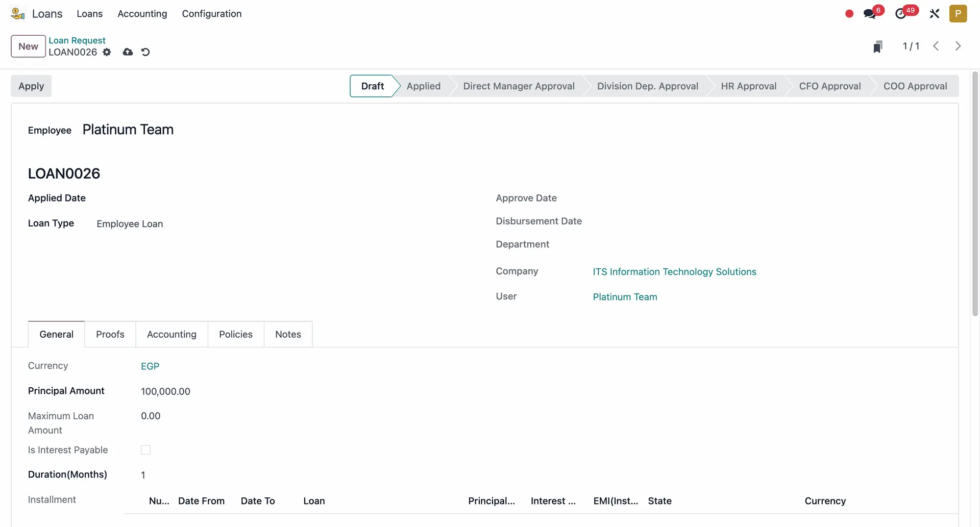Follow the Loan Request breadcrumb link
This screenshot has width=980, height=527.
(x=77, y=40)
